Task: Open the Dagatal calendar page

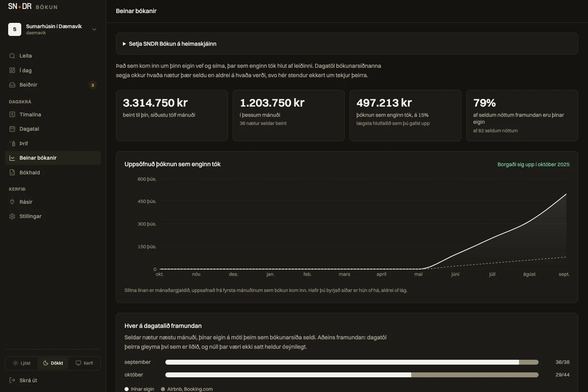Action: pos(53,129)
